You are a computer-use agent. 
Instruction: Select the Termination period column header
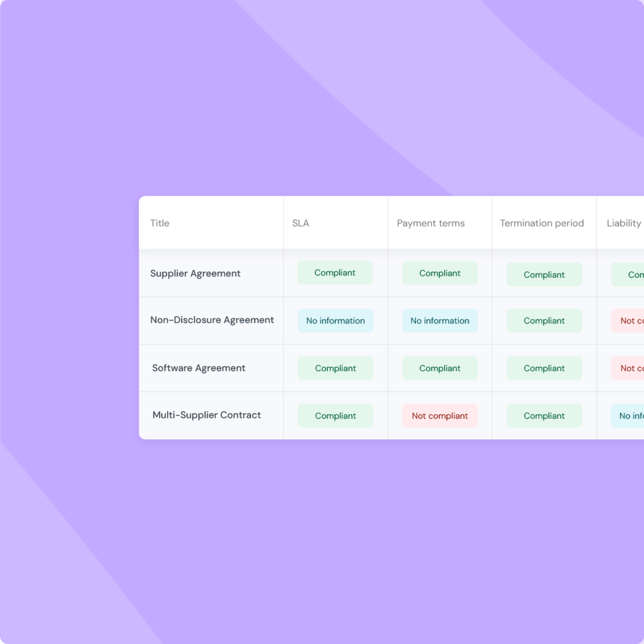pos(542,223)
